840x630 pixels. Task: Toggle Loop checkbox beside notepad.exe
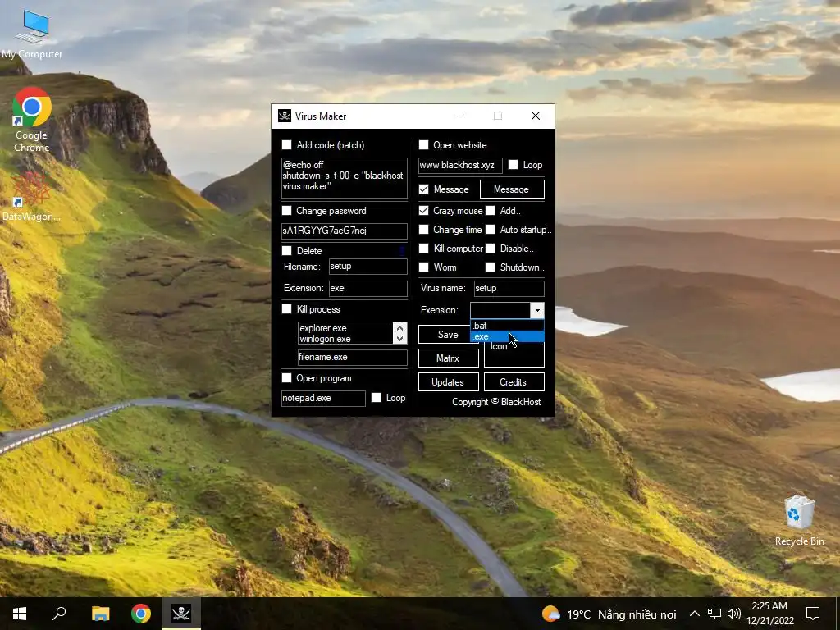tap(376, 398)
